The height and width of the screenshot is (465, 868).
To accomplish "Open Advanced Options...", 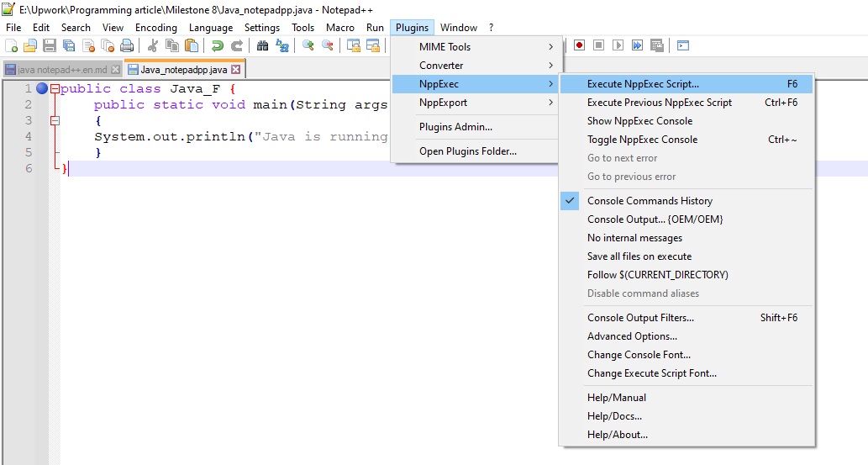I will pos(687,336).
